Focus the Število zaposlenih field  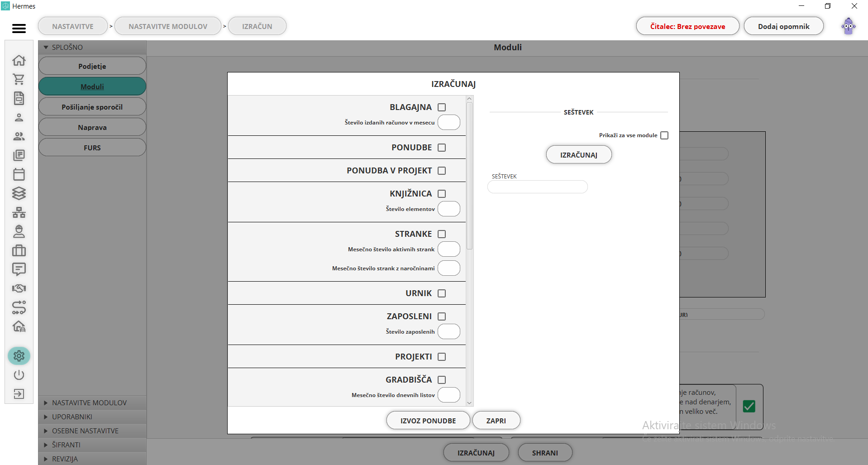449,331
